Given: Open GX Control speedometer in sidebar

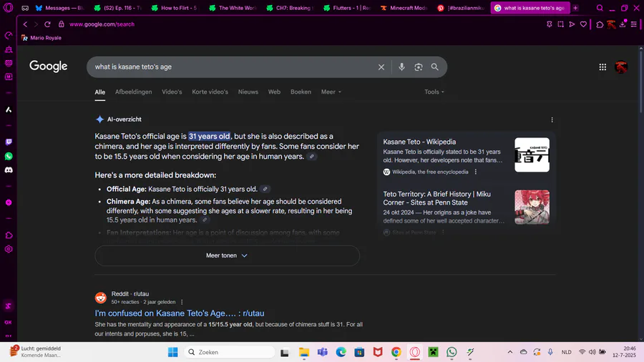Looking at the screenshot, I should 9,36.
